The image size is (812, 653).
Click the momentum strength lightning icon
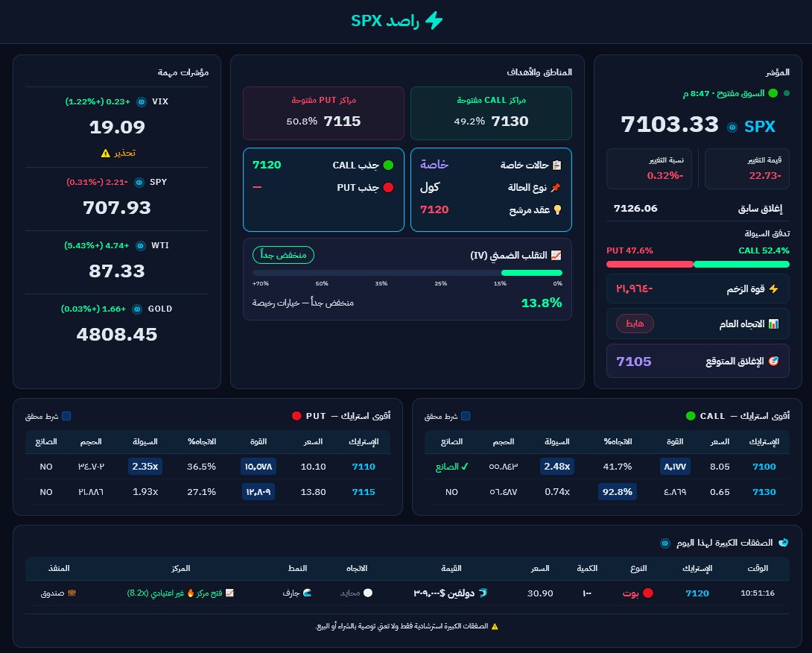point(774,288)
